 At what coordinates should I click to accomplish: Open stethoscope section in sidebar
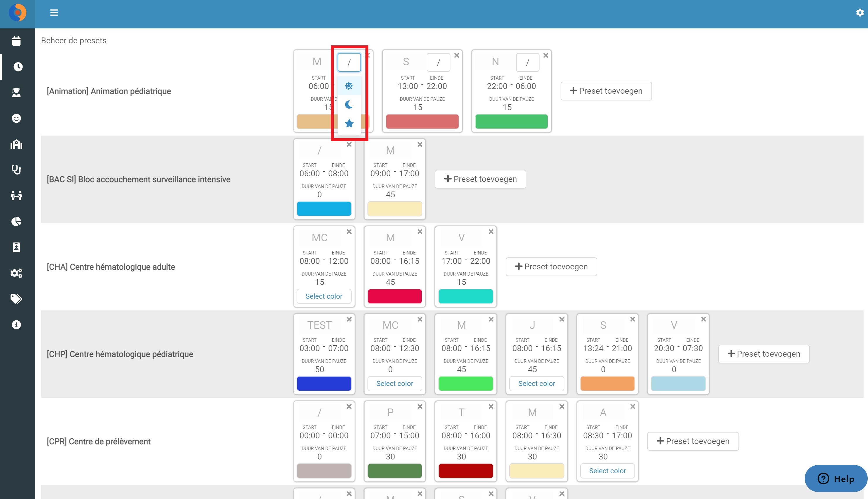(x=16, y=170)
